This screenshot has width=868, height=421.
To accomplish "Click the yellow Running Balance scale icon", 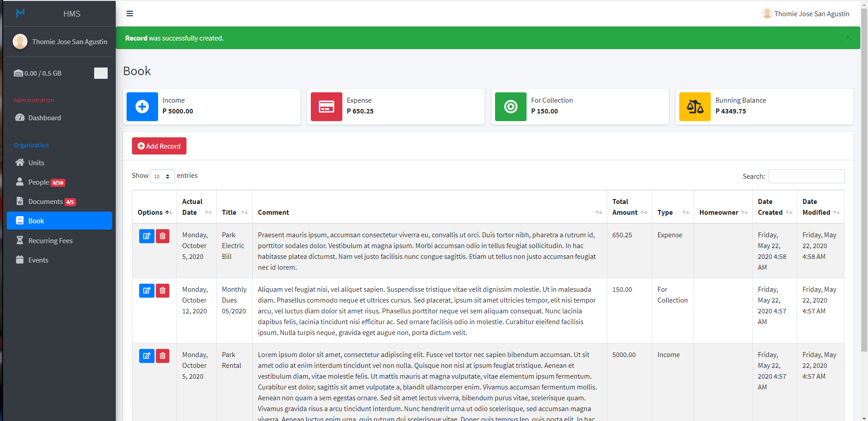I will pos(695,107).
